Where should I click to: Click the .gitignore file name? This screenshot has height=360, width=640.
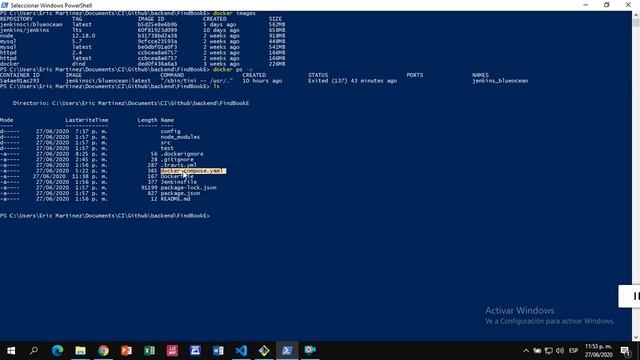click(x=177, y=160)
